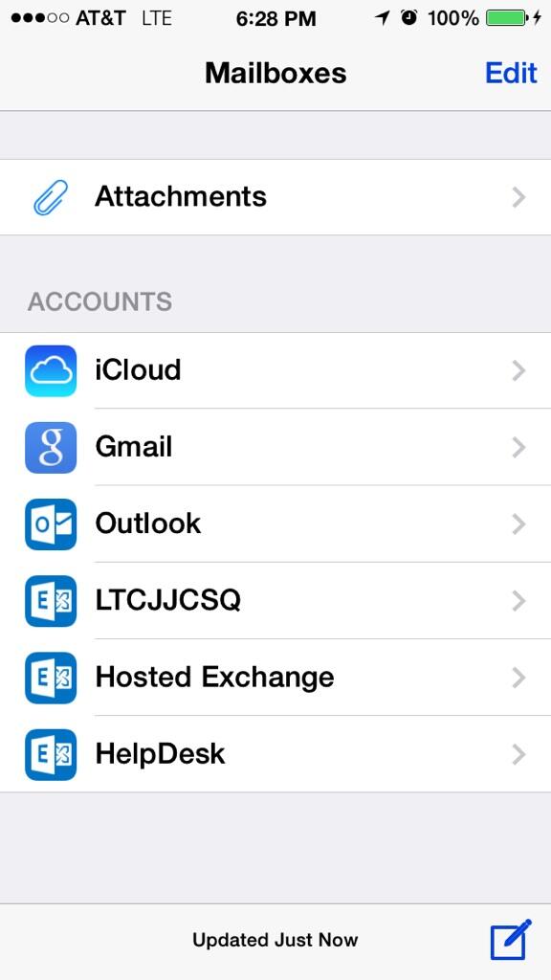
Task: Open HelpDesk account via its chevron
Action: pos(518,755)
